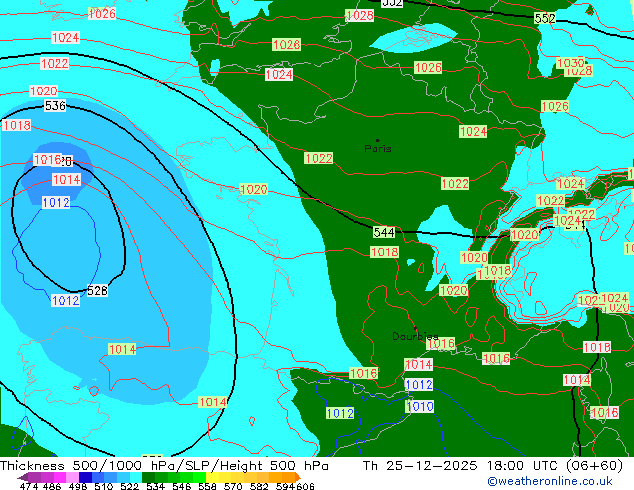Click legend value 522
This screenshot has width=634, height=490.
coord(129,486)
